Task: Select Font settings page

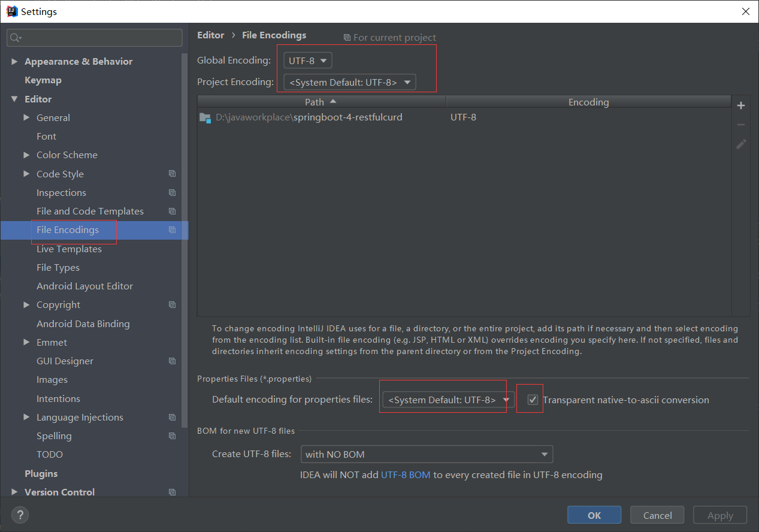Action: tap(46, 136)
